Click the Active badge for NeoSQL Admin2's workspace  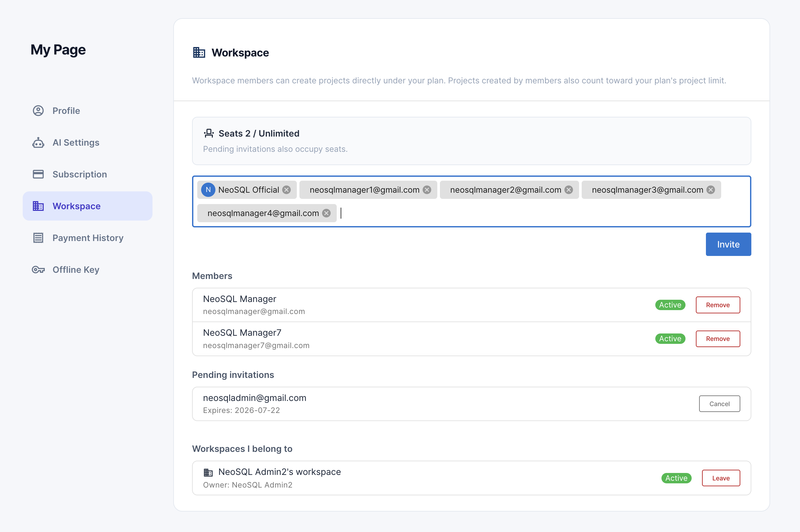[676, 478]
